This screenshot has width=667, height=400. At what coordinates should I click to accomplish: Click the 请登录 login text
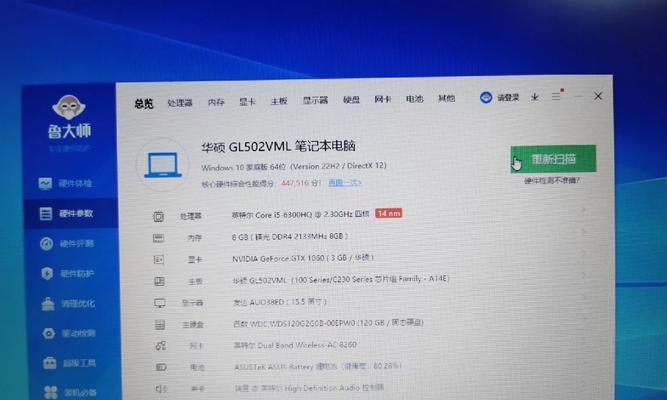[x=508, y=97]
